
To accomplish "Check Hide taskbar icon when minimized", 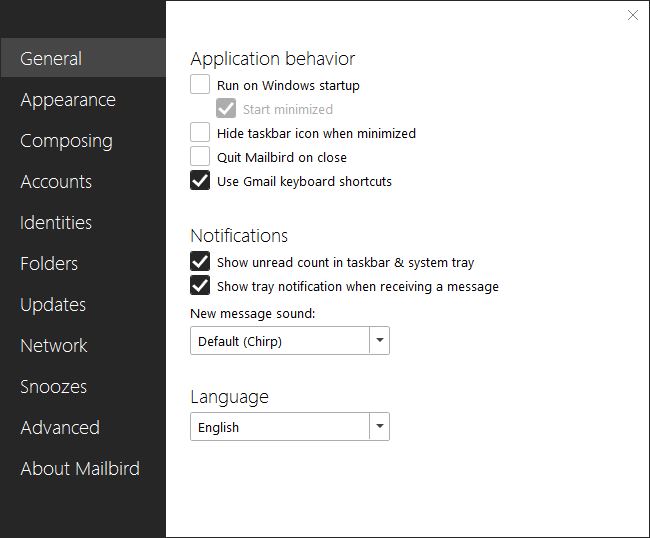I will point(200,133).
